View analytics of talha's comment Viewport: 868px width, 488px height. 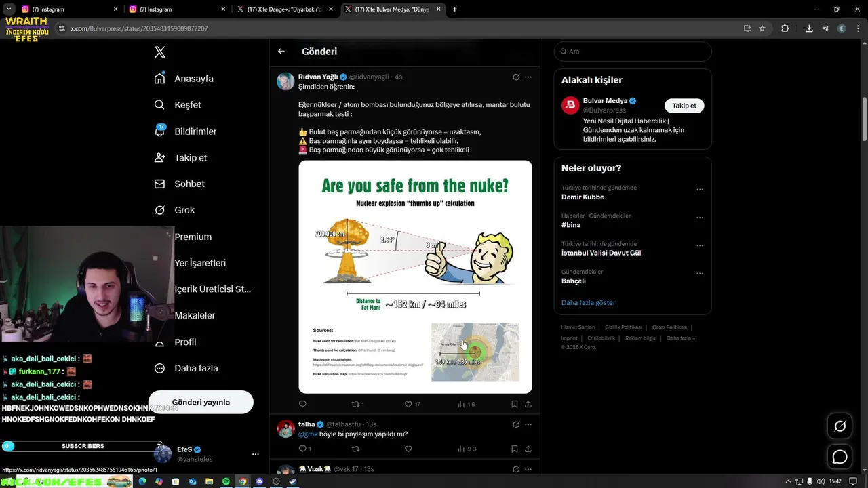pyautogui.click(x=467, y=449)
